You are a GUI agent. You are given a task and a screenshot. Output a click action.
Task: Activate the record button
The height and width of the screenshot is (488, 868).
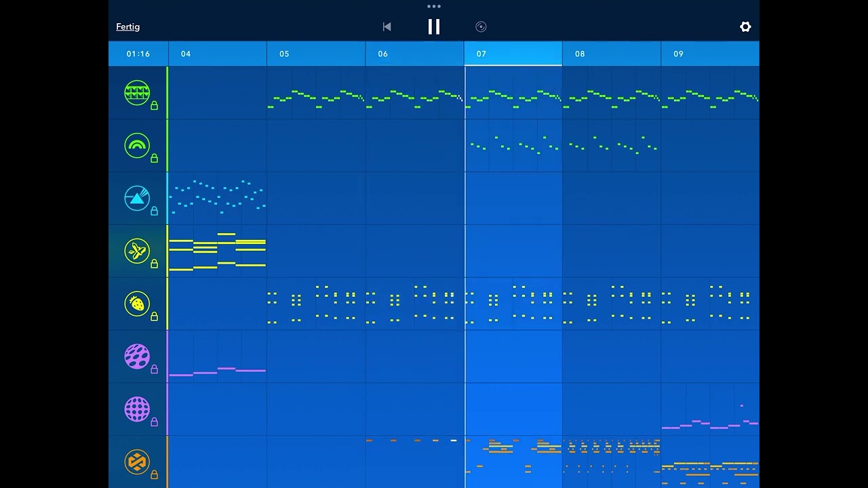pyautogui.click(x=481, y=26)
